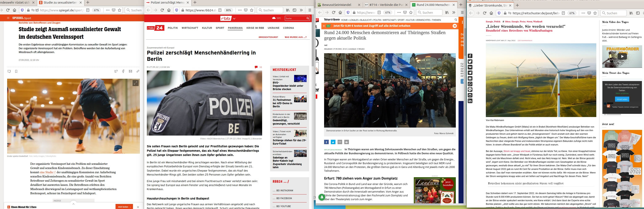Email the Spiegel article via envelope icon

(x=130, y=71)
